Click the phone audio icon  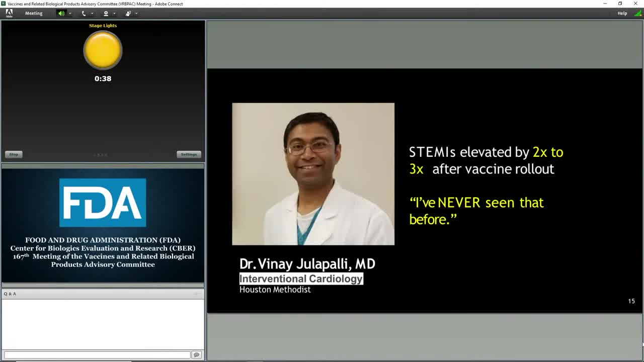tap(84, 14)
